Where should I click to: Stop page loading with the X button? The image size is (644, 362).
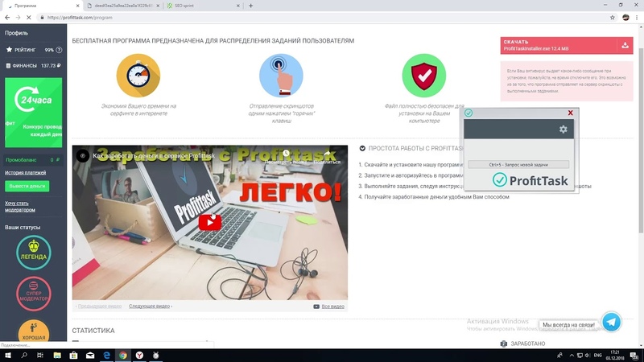[29, 18]
